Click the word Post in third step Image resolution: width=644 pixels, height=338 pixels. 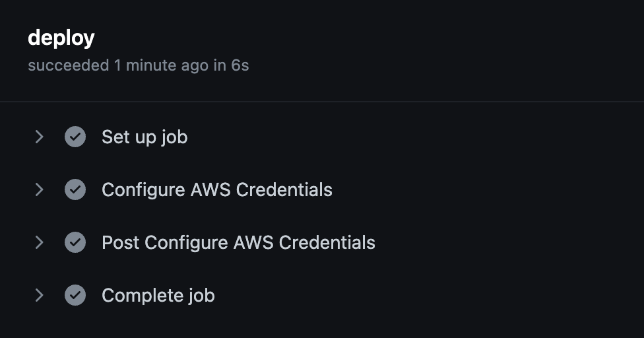120,242
